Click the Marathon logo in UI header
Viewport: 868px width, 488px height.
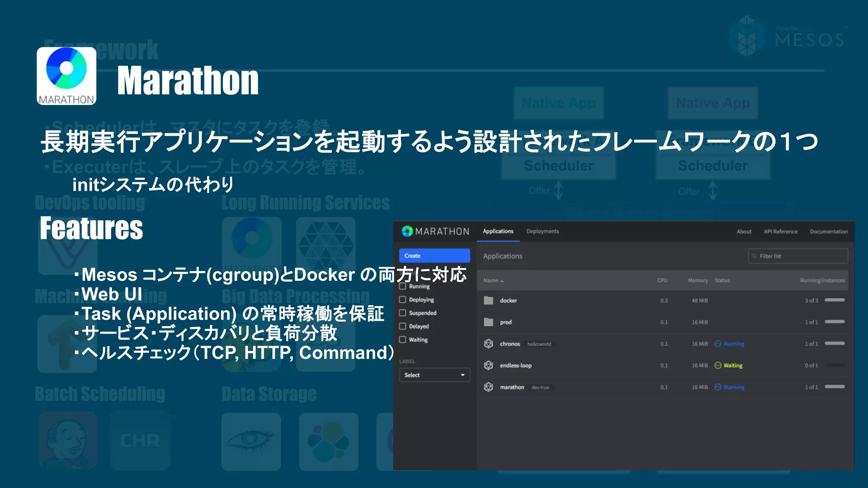pyautogui.click(x=435, y=231)
